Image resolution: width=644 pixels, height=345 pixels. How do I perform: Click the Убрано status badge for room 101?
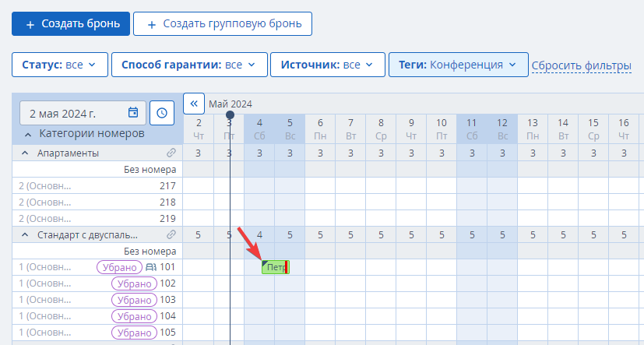(119, 267)
